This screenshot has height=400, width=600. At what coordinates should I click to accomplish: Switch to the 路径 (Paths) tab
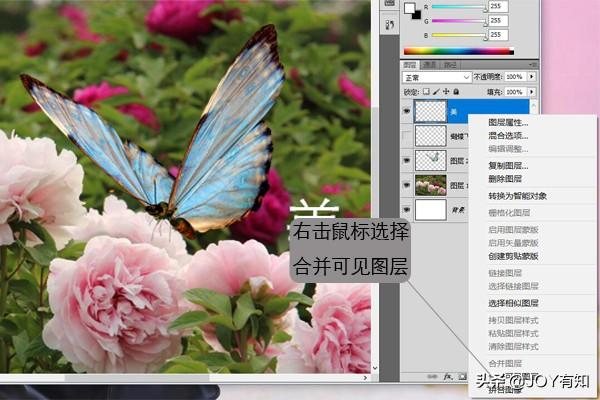pos(450,65)
